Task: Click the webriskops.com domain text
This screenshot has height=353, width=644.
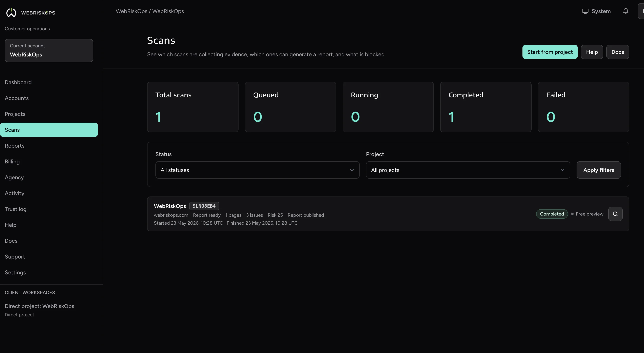Action: click(171, 215)
